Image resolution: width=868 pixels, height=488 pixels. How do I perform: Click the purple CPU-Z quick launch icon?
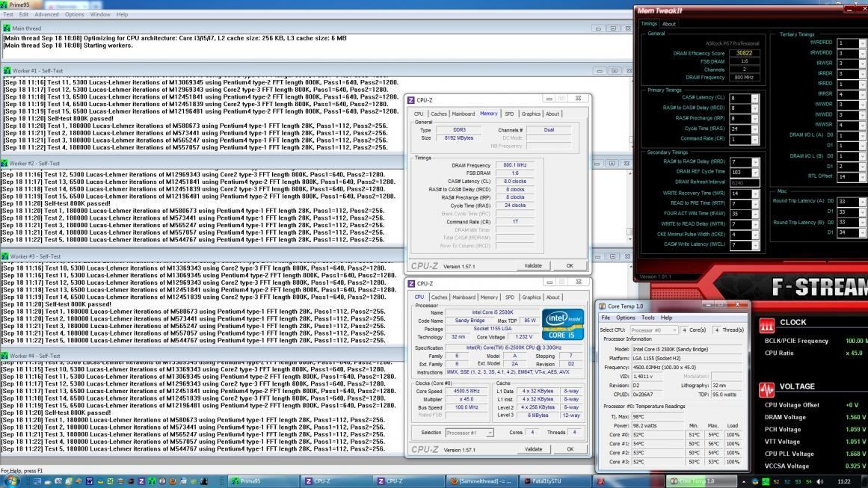[x=141, y=481]
